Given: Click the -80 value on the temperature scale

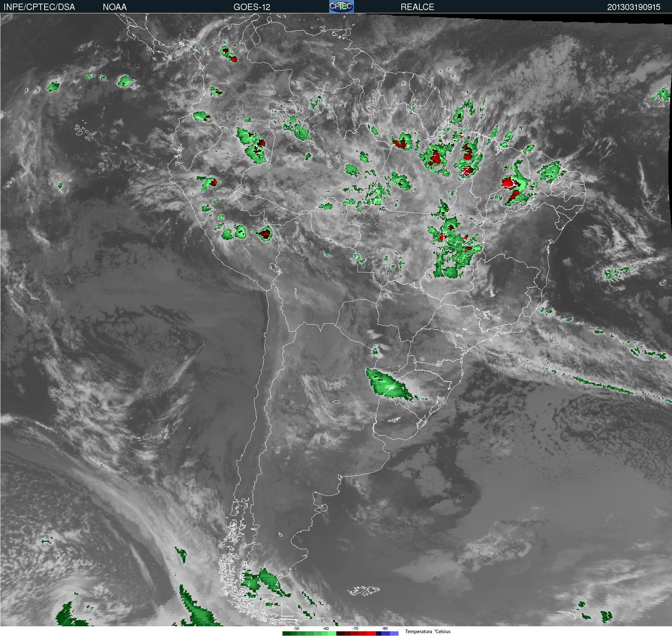Looking at the screenshot, I should point(385,628).
